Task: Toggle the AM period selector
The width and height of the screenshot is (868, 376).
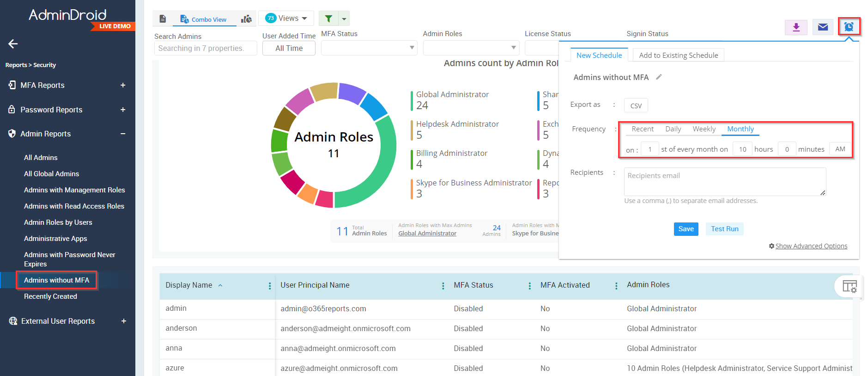Action: pyautogui.click(x=840, y=149)
